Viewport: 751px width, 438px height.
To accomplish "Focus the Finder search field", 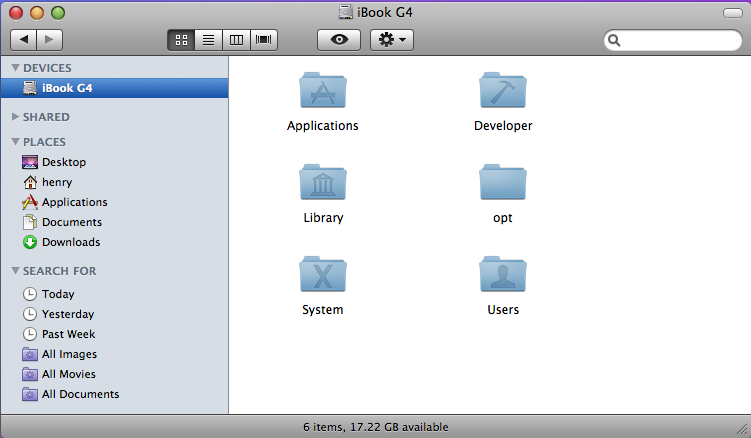I will pos(672,40).
